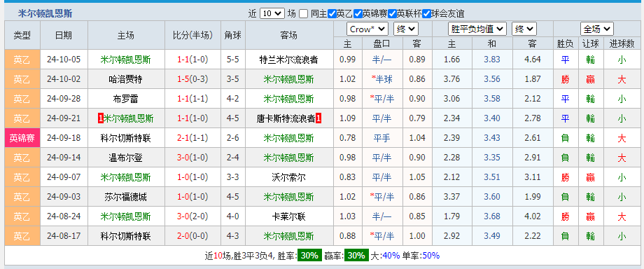Click the handicap result 贏 in 24-09-07 row
Image resolution: width=644 pixels, height=269 pixels.
point(591,178)
